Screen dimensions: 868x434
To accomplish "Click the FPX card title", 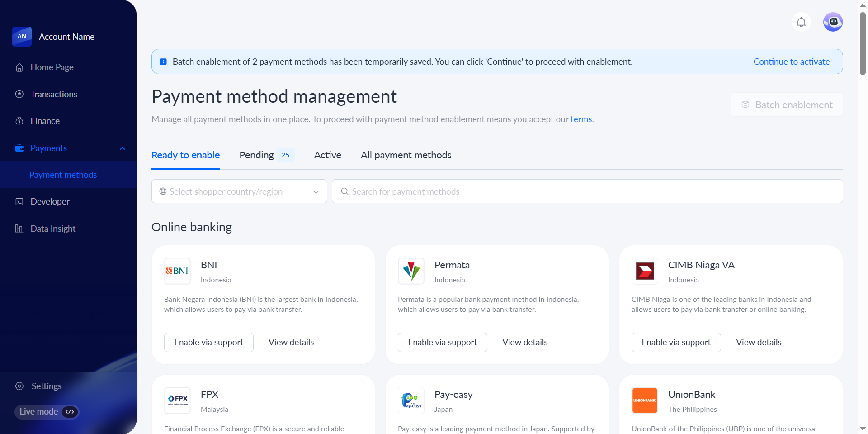I will point(209,395).
